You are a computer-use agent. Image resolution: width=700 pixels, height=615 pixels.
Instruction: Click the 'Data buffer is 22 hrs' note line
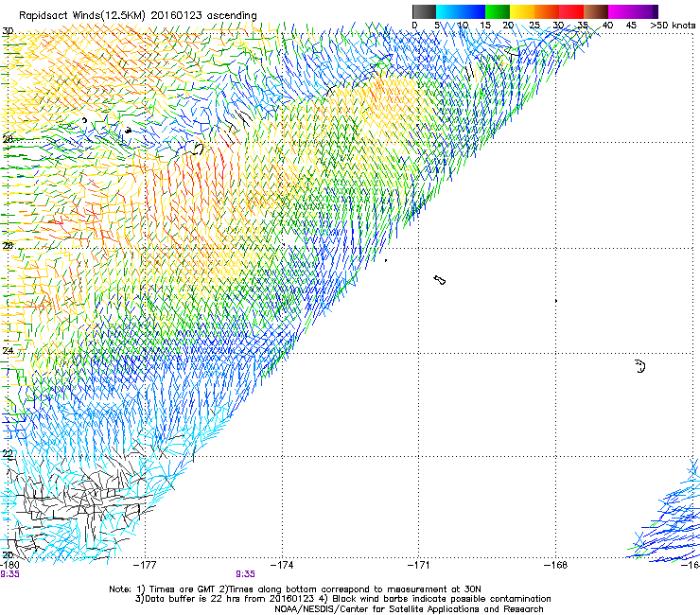pos(342,599)
